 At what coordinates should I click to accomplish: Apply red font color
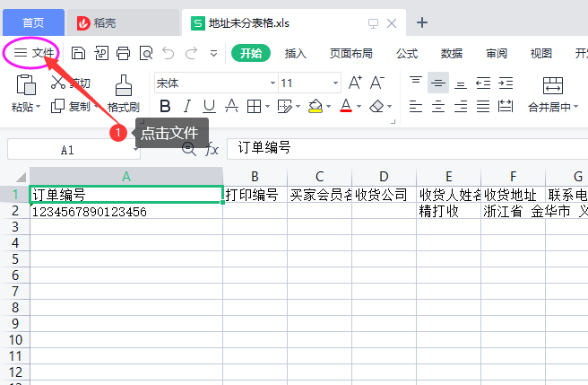click(x=346, y=106)
